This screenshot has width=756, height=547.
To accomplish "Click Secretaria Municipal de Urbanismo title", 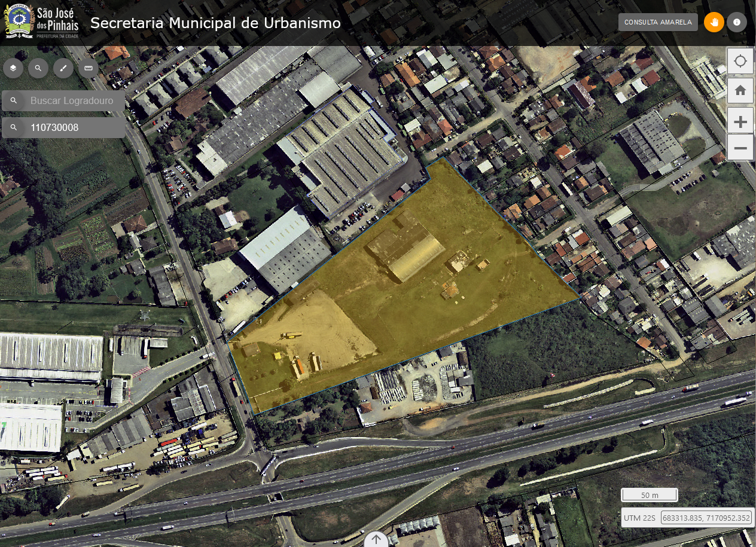I will tap(215, 23).
